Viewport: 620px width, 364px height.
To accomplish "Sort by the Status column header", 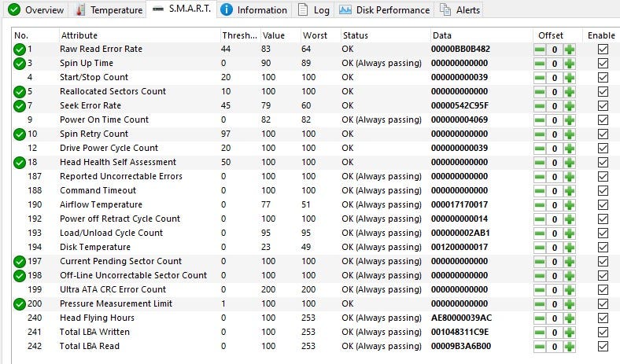I will [x=354, y=35].
